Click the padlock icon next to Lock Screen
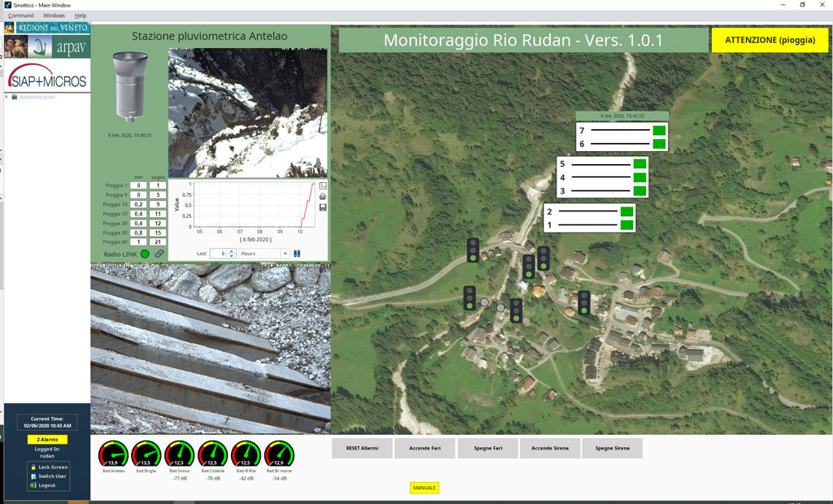This screenshot has width=833, height=504. pyautogui.click(x=33, y=467)
